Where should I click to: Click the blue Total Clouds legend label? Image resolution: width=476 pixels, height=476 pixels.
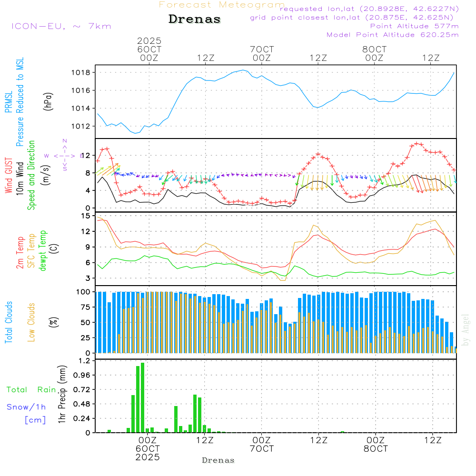(8, 322)
